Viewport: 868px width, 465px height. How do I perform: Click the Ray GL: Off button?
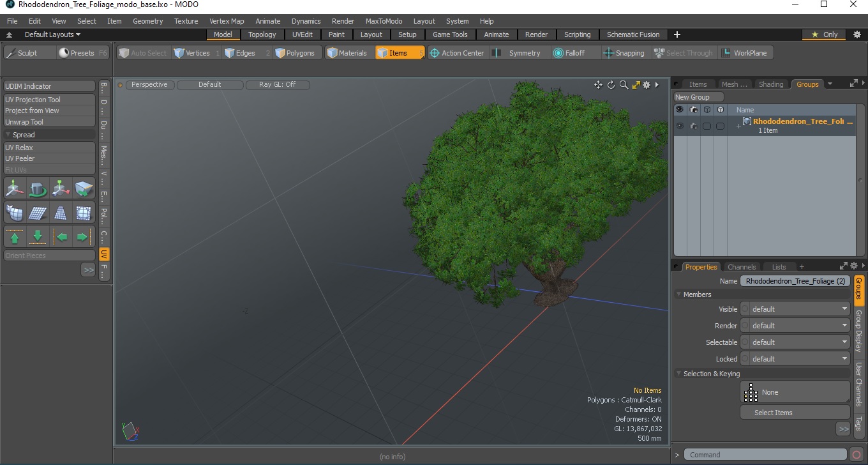pyautogui.click(x=277, y=84)
